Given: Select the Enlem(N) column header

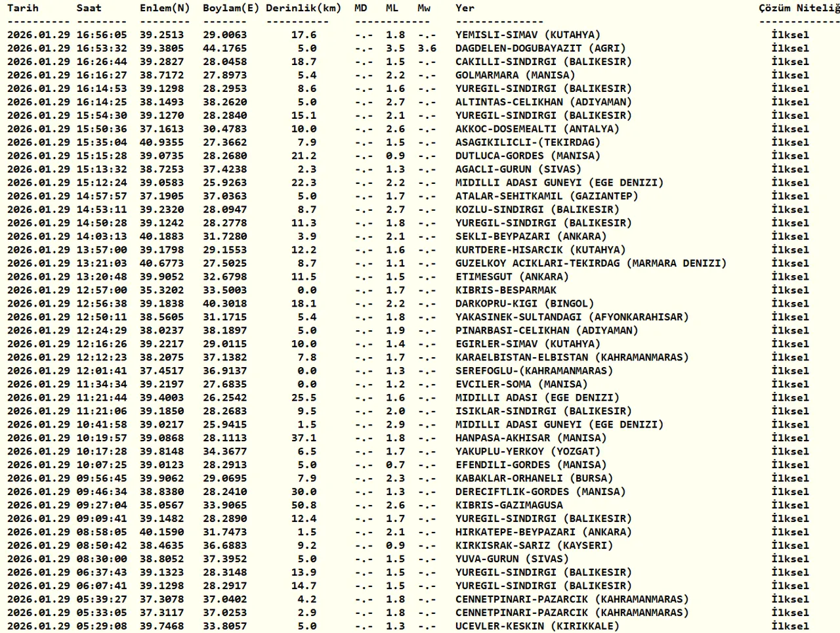Looking at the screenshot, I should tap(164, 8).
